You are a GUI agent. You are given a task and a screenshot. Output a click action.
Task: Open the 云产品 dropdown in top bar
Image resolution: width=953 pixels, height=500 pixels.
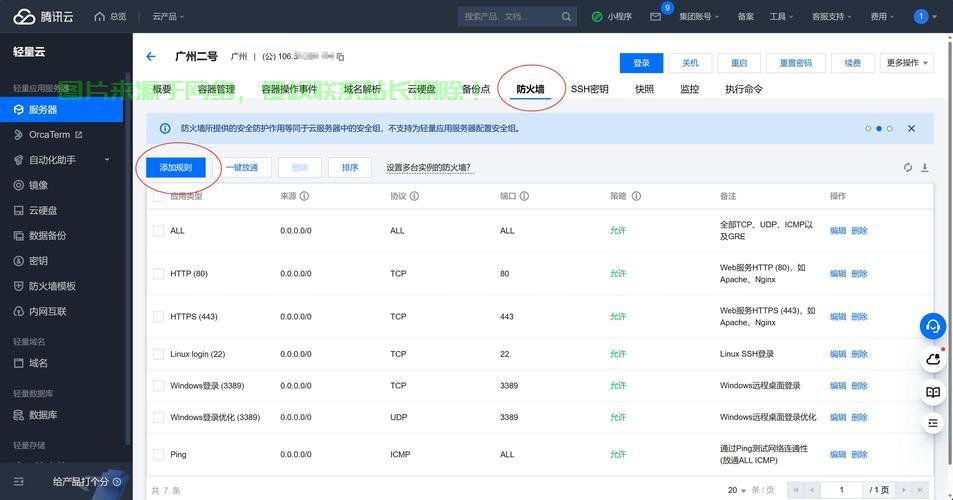tap(170, 17)
